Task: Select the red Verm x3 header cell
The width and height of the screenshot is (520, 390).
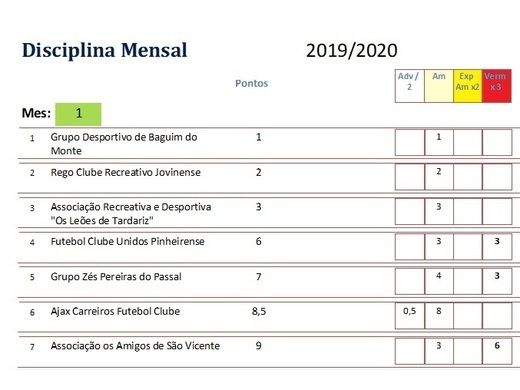Action: click(496, 86)
